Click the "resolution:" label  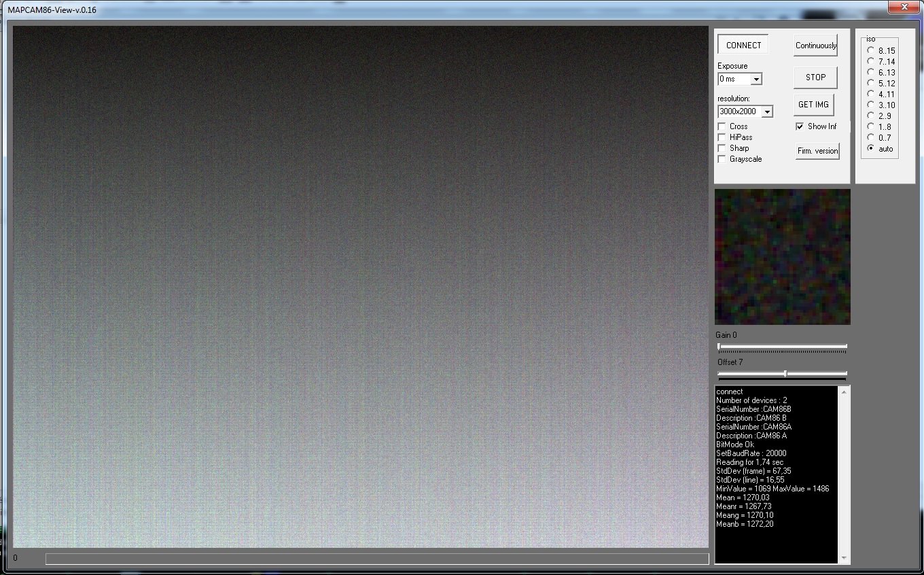tap(733, 99)
